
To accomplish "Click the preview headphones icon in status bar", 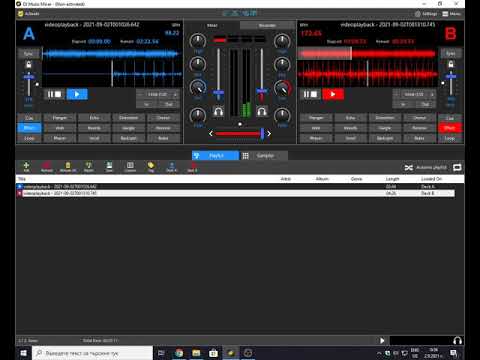I will click(x=458, y=340).
